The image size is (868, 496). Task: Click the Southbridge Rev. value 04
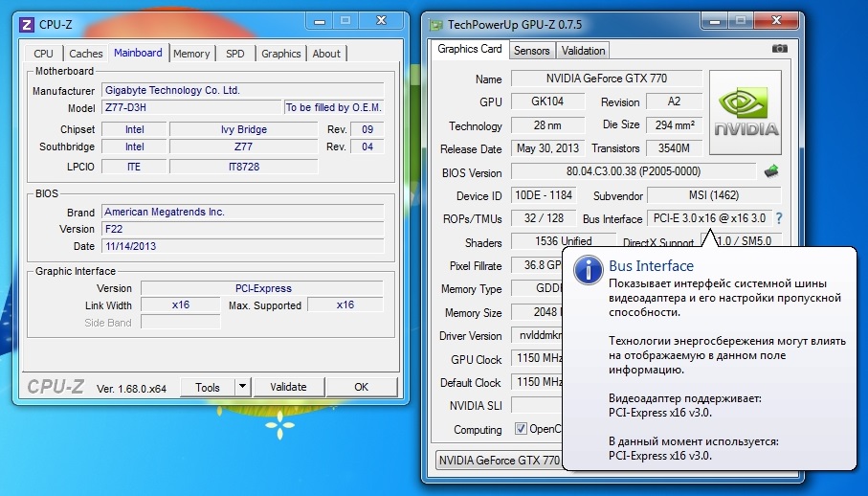[x=367, y=147]
